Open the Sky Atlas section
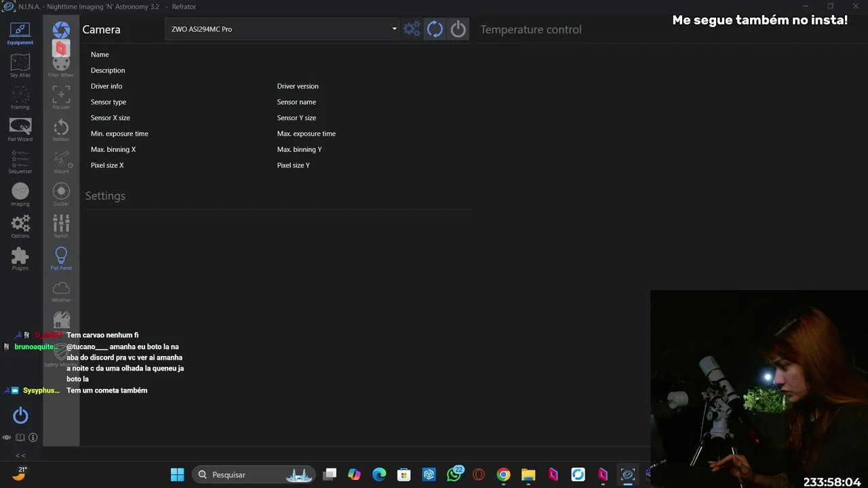This screenshot has height=488, width=868. (x=20, y=66)
